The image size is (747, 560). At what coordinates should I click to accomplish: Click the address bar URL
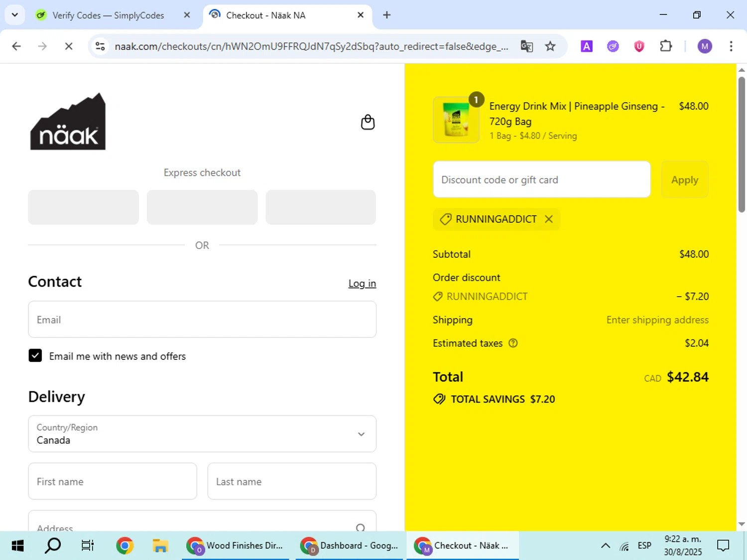tap(311, 46)
